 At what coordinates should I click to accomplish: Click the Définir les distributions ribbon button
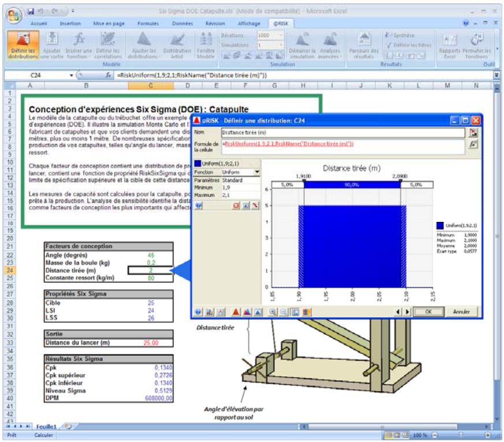(x=23, y=45)
